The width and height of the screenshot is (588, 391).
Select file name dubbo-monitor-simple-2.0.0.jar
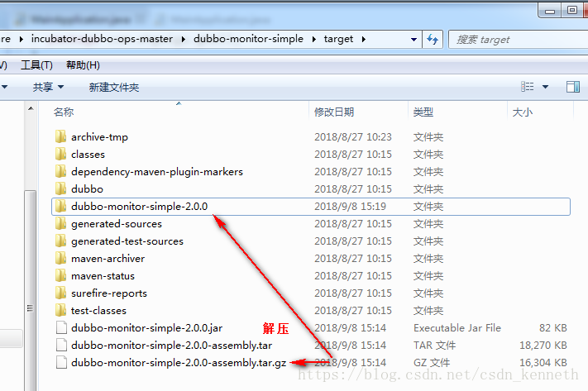click(146, 328)
